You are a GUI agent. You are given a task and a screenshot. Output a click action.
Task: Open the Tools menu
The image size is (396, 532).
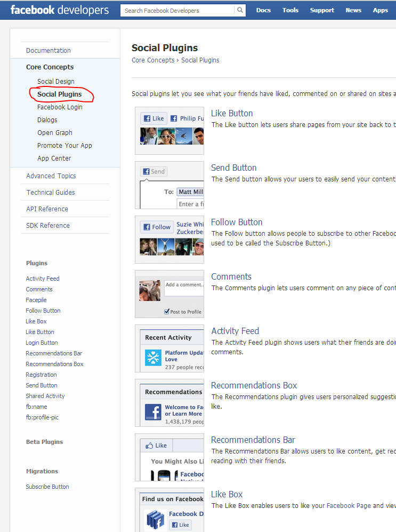coord(290,10)
